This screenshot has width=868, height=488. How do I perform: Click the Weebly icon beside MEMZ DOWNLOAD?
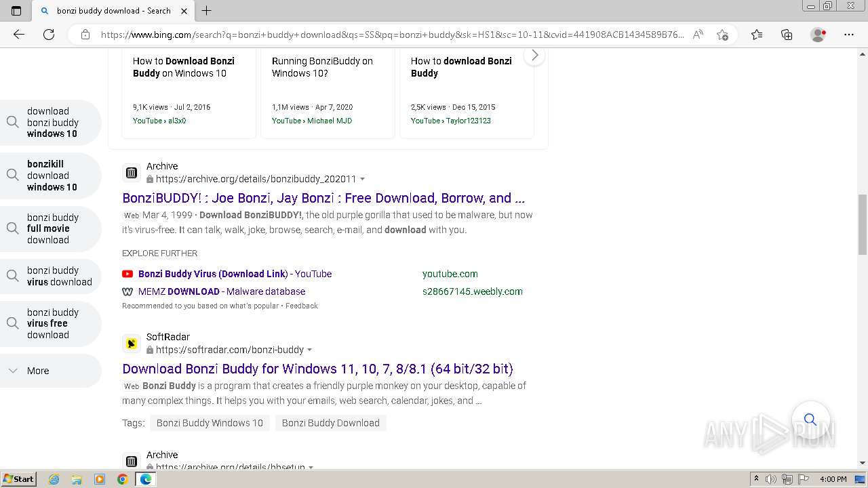pos(127,291)
